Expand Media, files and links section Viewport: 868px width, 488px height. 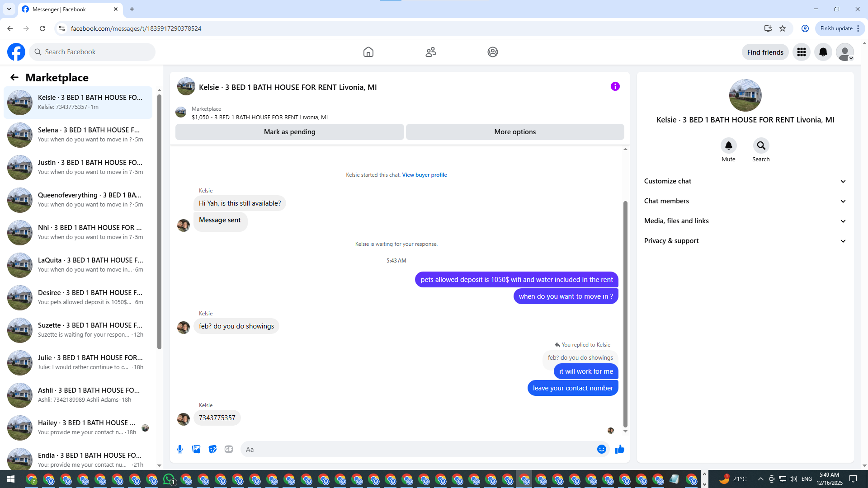pos(745,221)
